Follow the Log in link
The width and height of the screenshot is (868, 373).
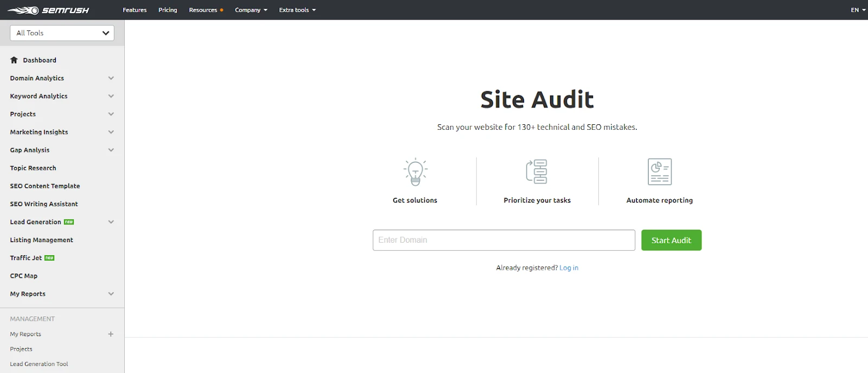569,268
